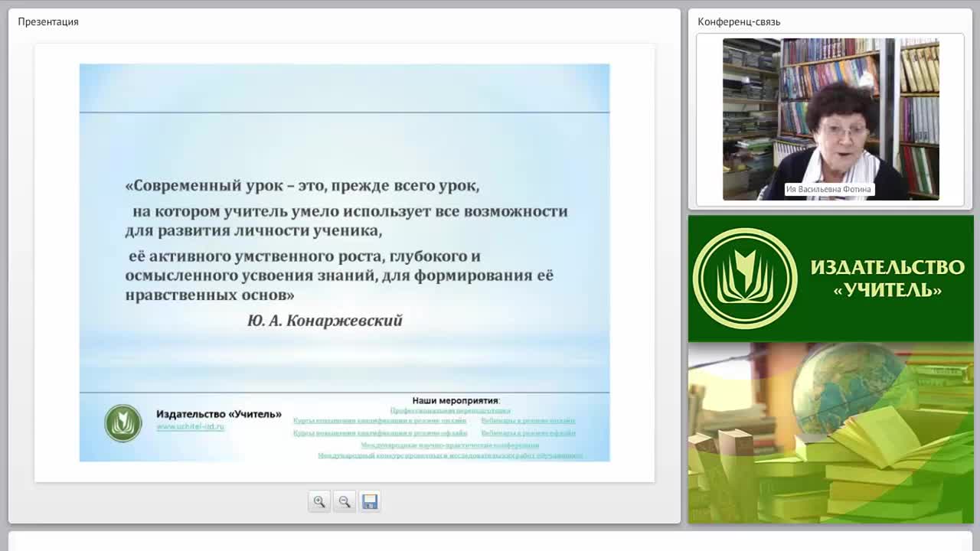This screenshot has width=980, height=551.
Task: Click the books and globe banner image
Action: pyautogui.click(x=831, y=433)
